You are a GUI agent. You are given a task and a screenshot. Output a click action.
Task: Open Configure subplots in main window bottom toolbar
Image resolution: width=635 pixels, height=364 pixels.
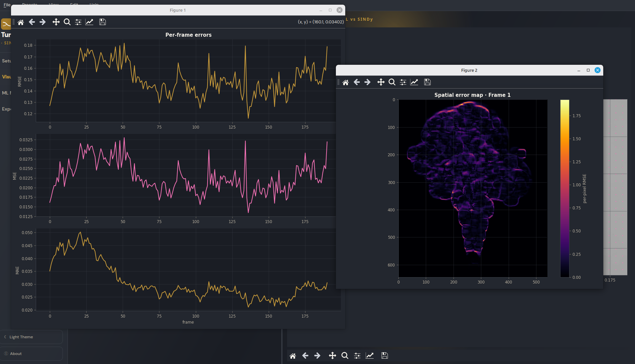357,356
